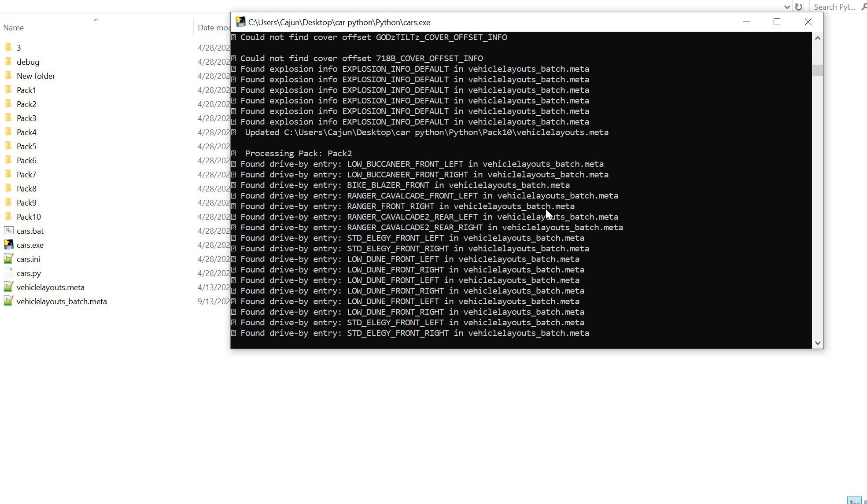
Task: Focus the Search Python input field
Action: tap(834, 7)
